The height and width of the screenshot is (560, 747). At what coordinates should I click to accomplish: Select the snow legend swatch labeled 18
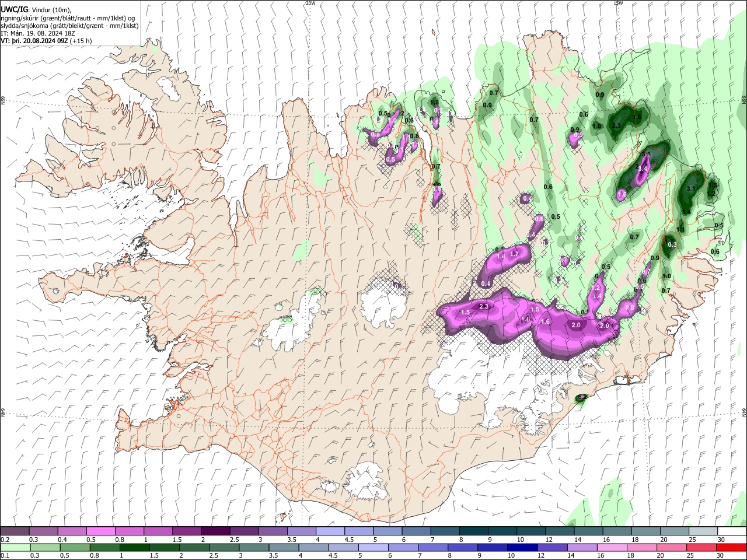point(645,531)
